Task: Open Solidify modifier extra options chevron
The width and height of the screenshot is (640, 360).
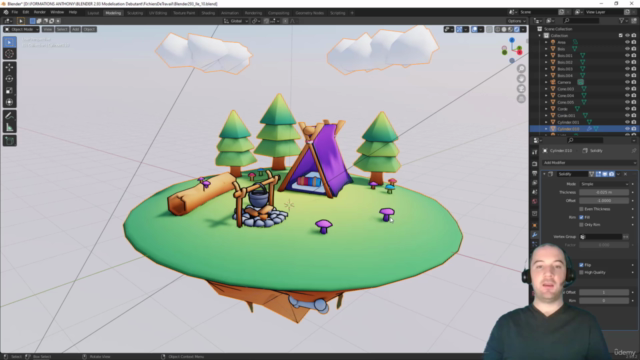Action: pos(619,174)
